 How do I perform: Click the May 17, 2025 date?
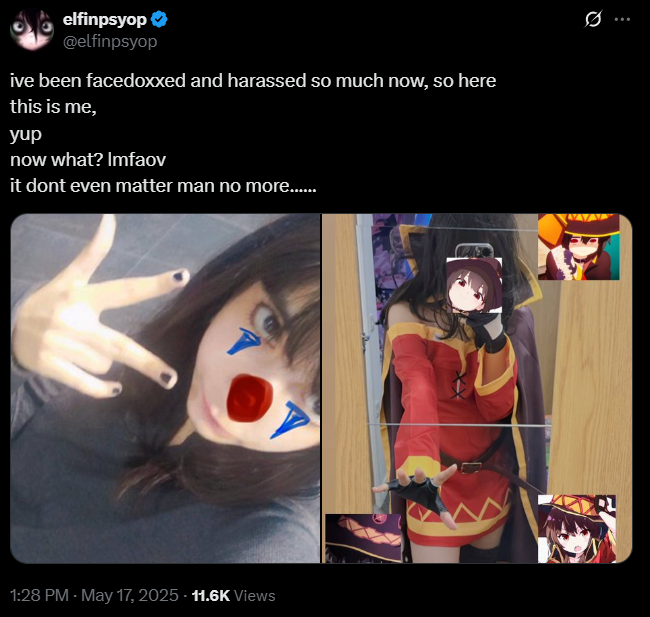click(x=130, y=595)
